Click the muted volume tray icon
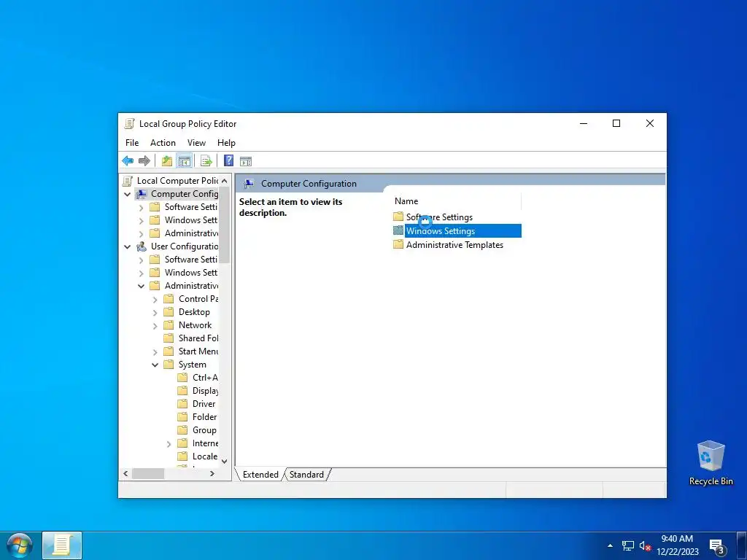The image size is (747, 560). pos(645,545)
